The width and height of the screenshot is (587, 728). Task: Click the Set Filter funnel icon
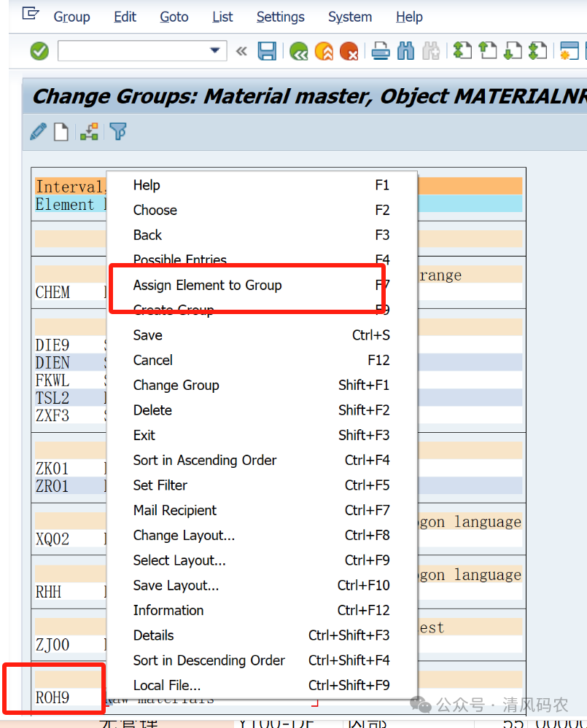click(x=118, y=132)
